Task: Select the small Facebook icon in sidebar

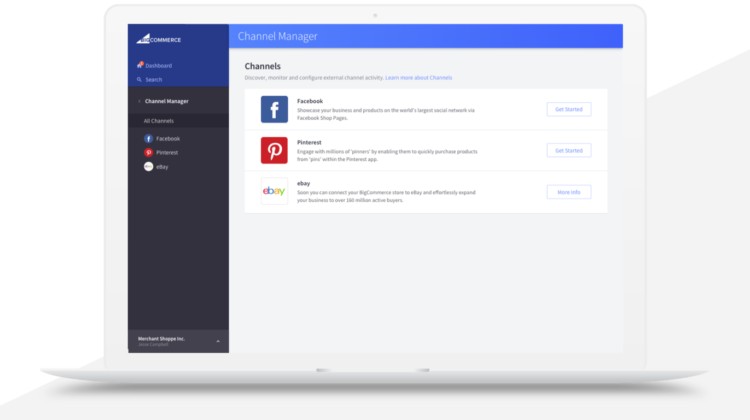Action: [148, 139]
